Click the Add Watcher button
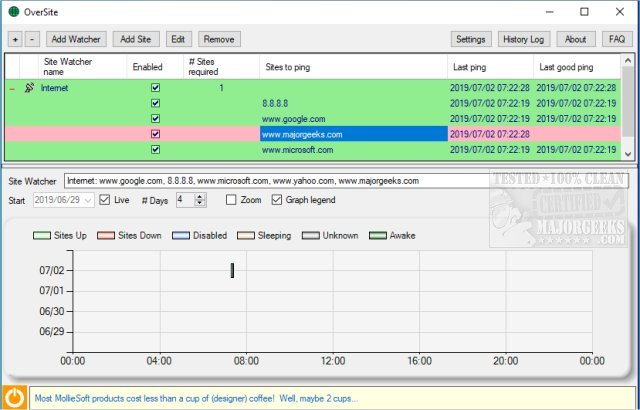The image size is (640, 410). click(x=76, y=40)
